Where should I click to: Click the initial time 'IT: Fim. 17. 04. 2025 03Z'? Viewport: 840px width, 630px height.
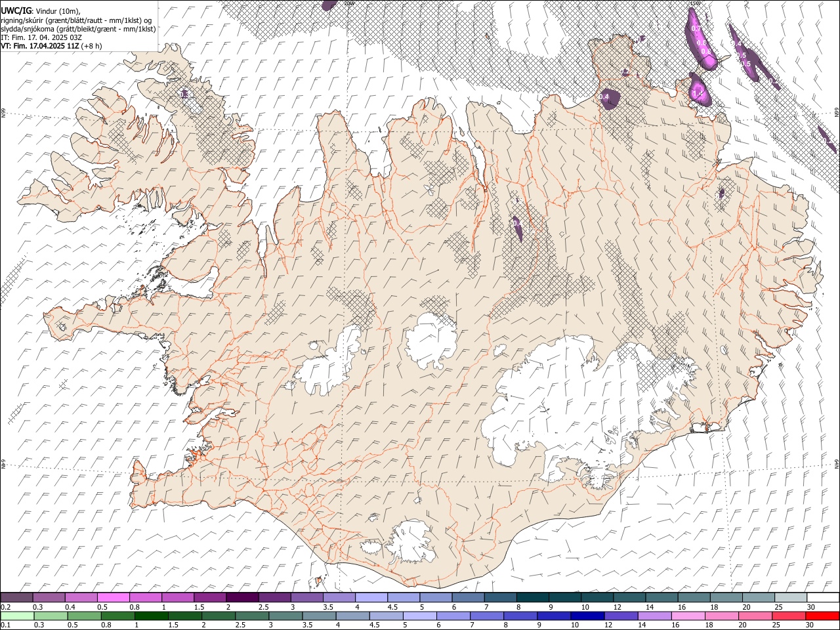[x=41, y=37]
